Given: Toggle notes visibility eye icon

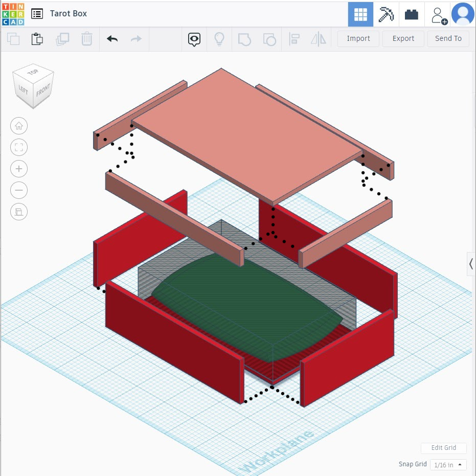Looking at the screenshot, I should click(x=194, y=39).
